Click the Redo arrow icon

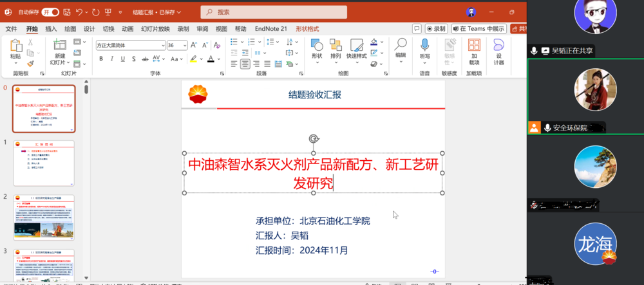96,12
